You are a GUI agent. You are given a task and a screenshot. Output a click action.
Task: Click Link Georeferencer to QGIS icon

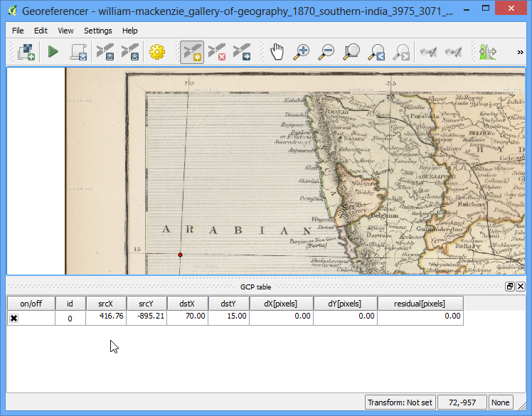pyautogui.click(x=428, y=52)
